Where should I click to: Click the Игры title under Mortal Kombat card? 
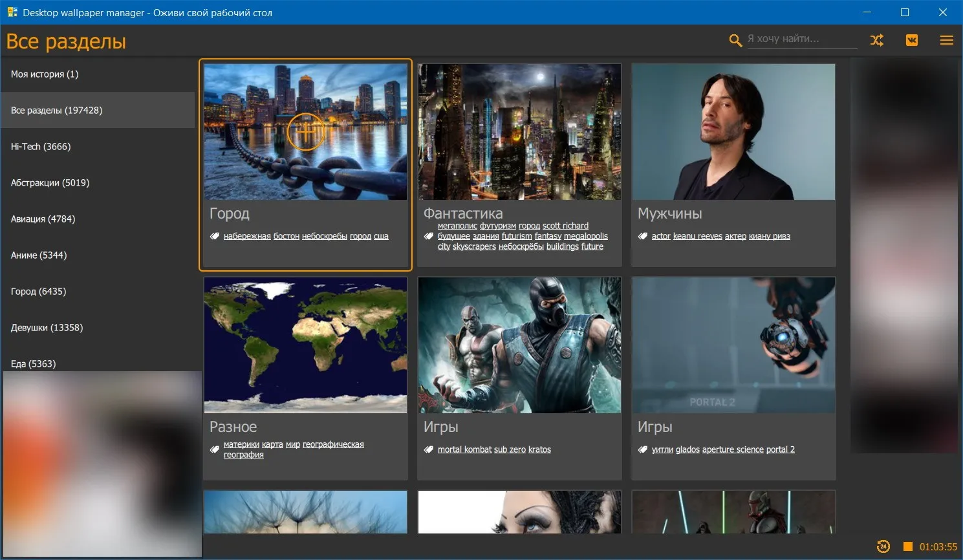[440, 427]
